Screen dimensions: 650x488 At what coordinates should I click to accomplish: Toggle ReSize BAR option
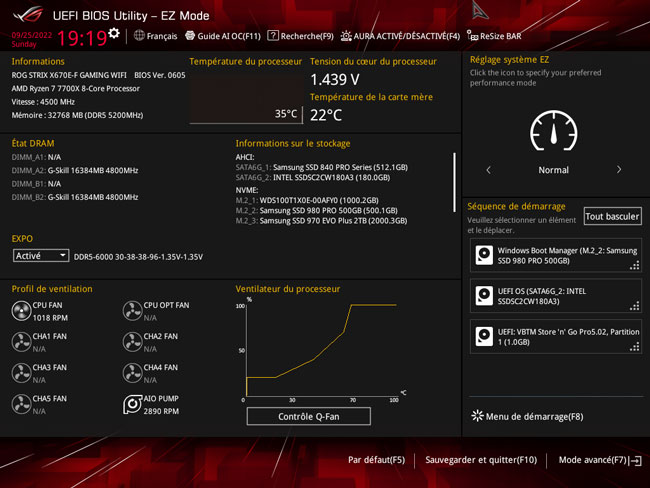tap(494, 36)
